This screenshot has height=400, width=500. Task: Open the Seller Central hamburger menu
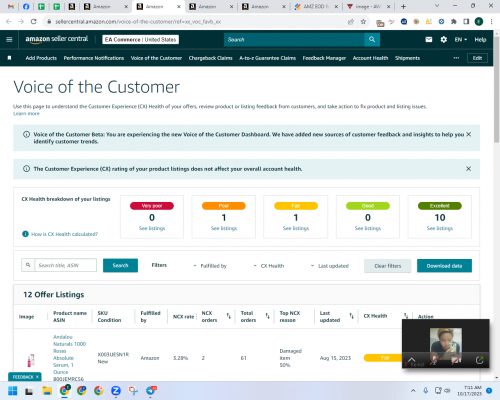[x=9, y=40]
